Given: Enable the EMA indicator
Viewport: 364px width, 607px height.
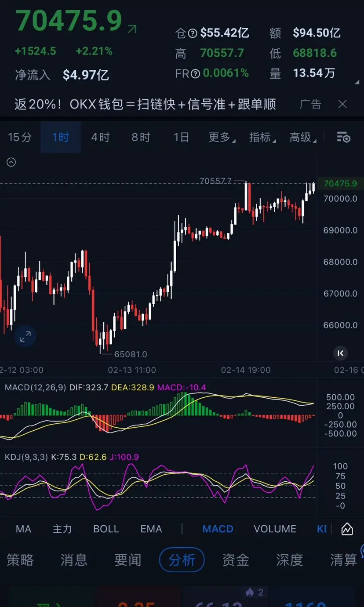Looking at the screenshot, I should click(x=151, y=529).
